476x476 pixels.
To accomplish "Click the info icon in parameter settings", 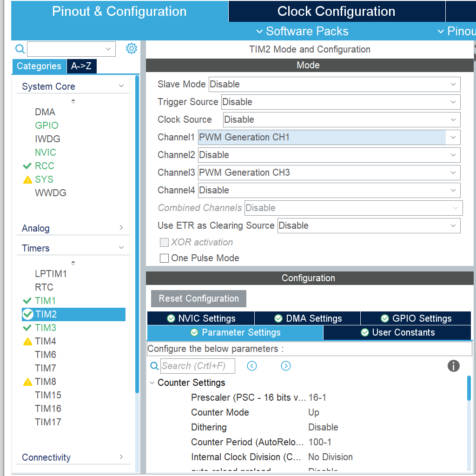I will [x=453, y=366].
